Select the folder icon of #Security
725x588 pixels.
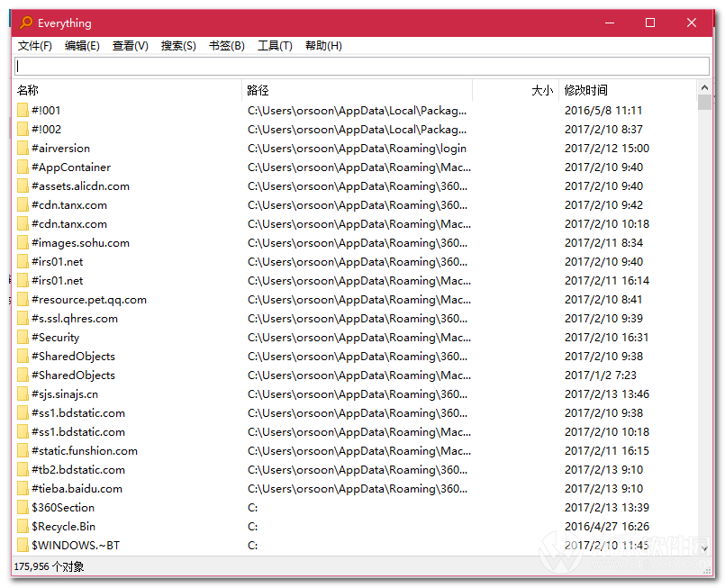pos(23,338)
